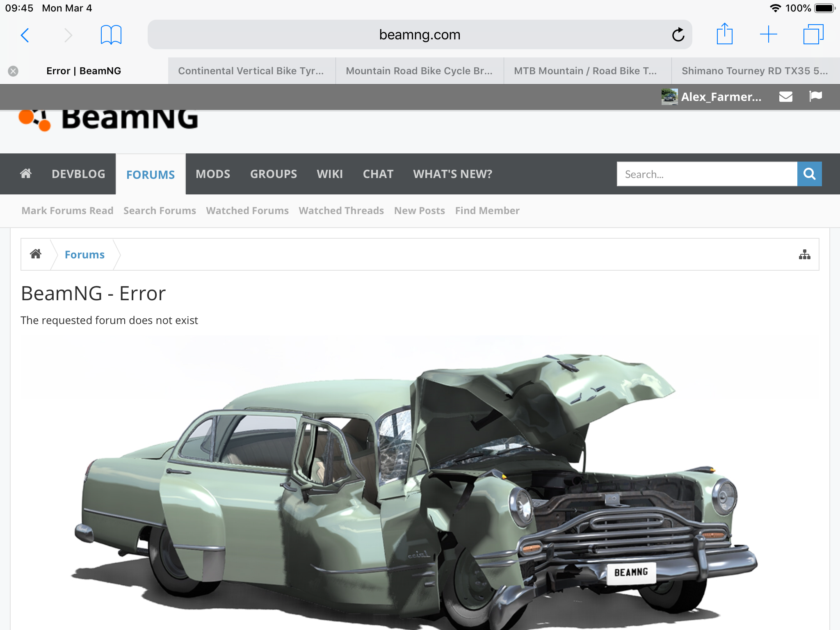This screenshot has height=630, width=840.
Task: Click Mark Forums Read link
Action: click(67, 210)
